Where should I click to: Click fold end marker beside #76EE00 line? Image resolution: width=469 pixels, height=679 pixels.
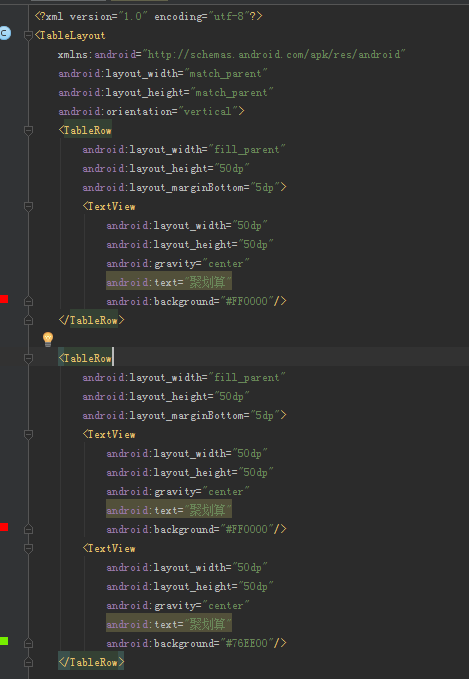coord(29,643)
